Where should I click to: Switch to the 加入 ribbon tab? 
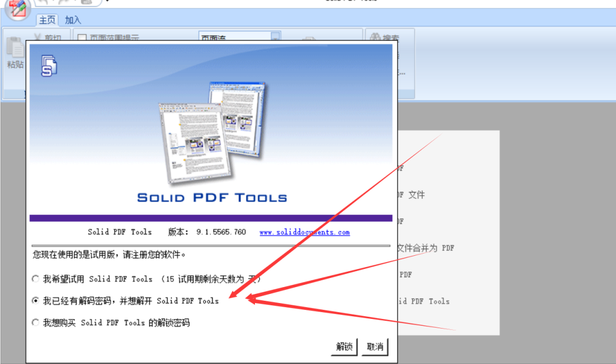72,20
